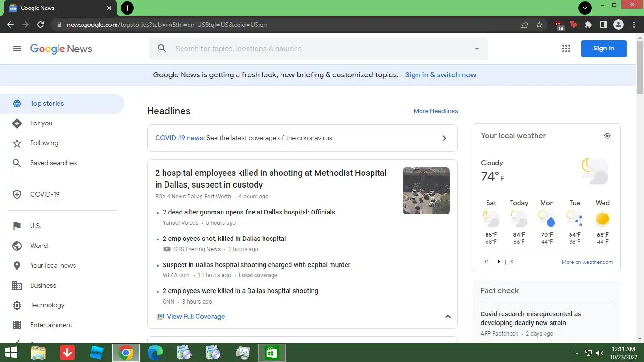Click the weather location target icon
This screenshot has width=644, height=362.
coord(607,136)
